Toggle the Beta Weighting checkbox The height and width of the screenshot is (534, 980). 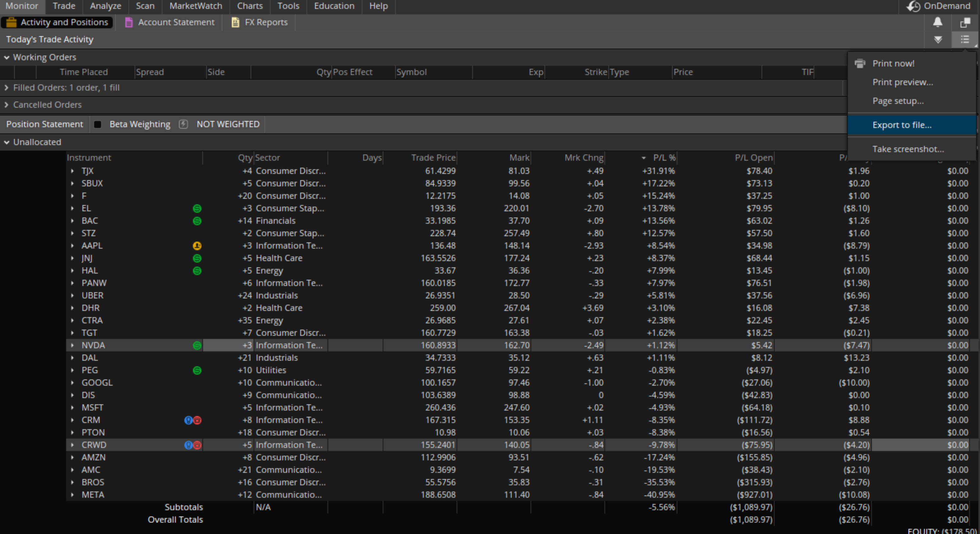coord(98,124)
